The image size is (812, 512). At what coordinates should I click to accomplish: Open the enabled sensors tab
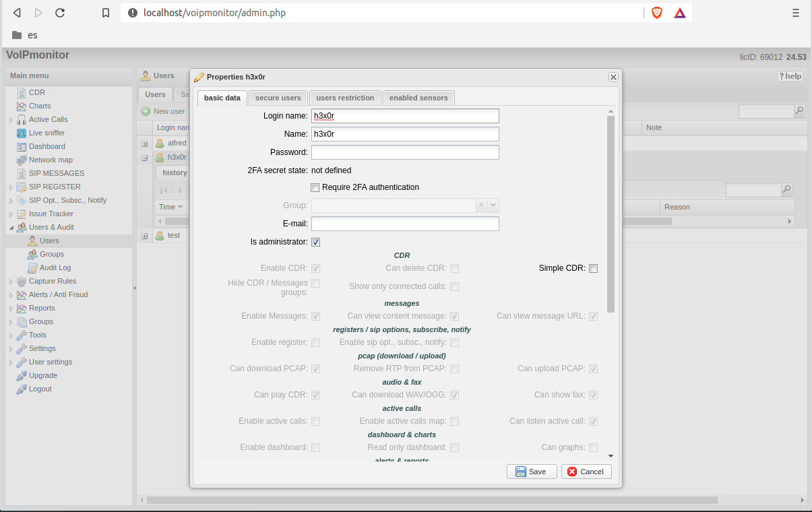tap(418, 97)
